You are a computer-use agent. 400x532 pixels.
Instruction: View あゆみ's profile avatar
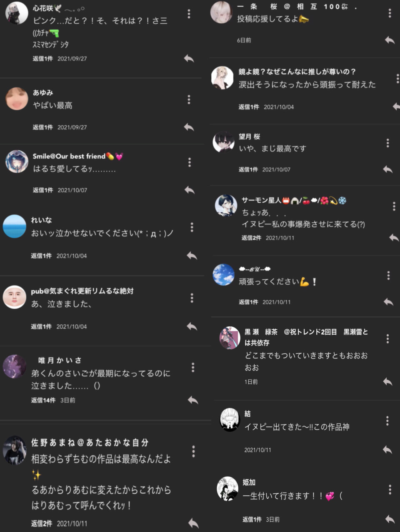17,99
